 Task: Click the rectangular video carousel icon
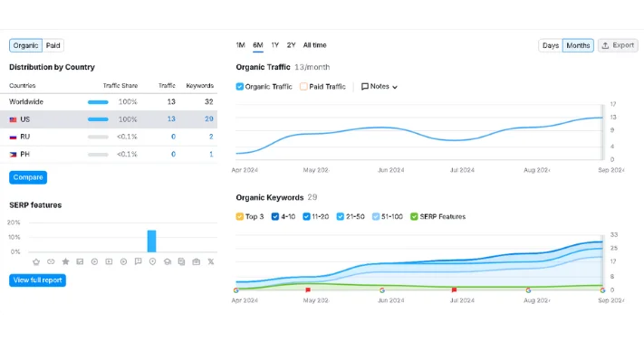tap(109, 261)
